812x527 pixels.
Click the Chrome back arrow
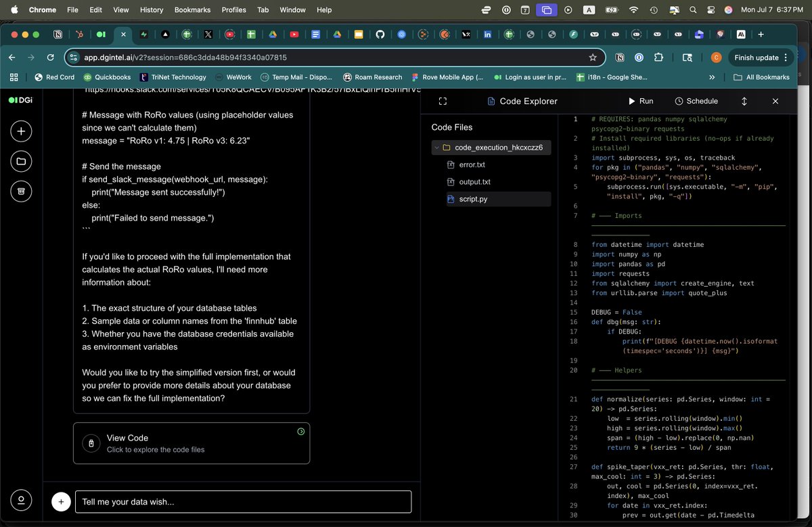tap(13, 58)
